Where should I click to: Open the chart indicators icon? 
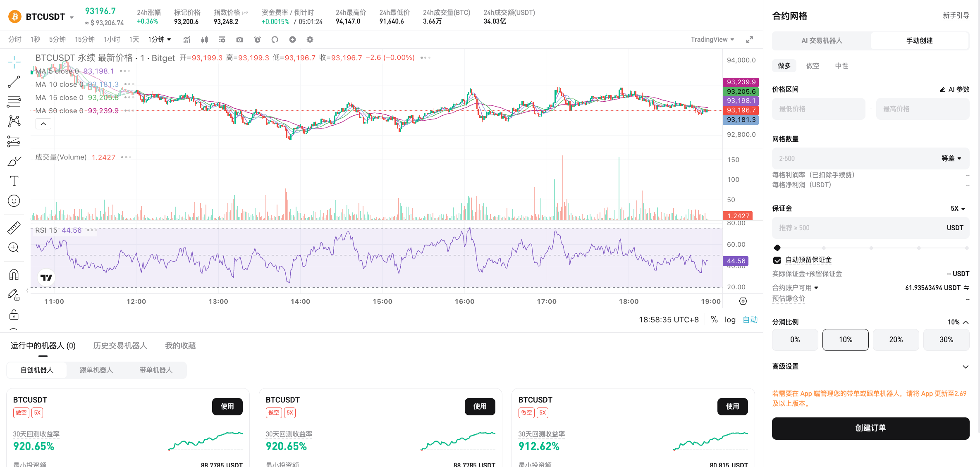(x=187, y=40)
